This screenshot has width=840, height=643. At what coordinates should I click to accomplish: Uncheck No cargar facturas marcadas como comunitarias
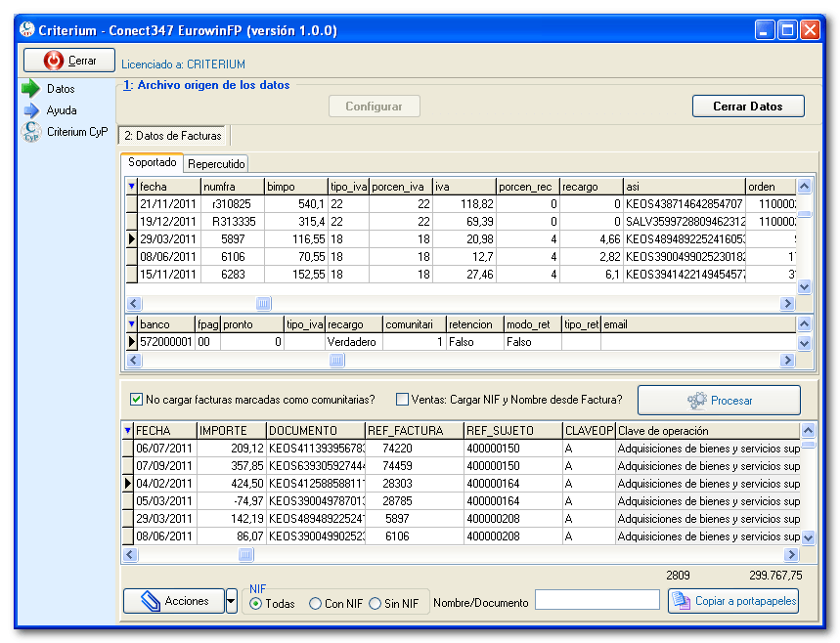pos(136,400)
